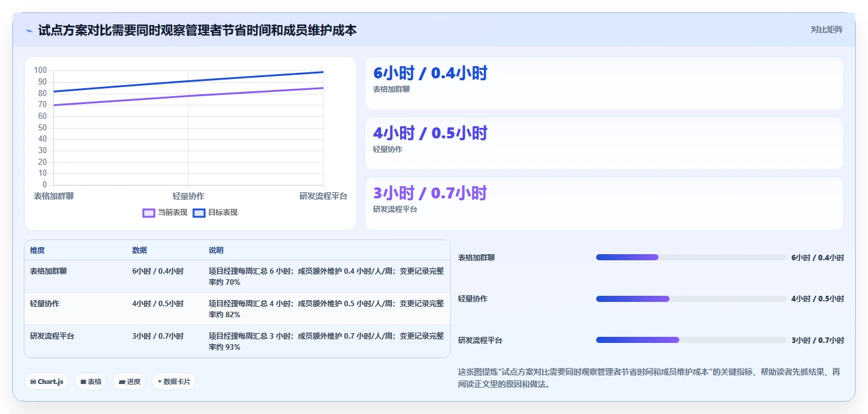Click the 4小时 / 0.5小时 data card

[604, 143]
